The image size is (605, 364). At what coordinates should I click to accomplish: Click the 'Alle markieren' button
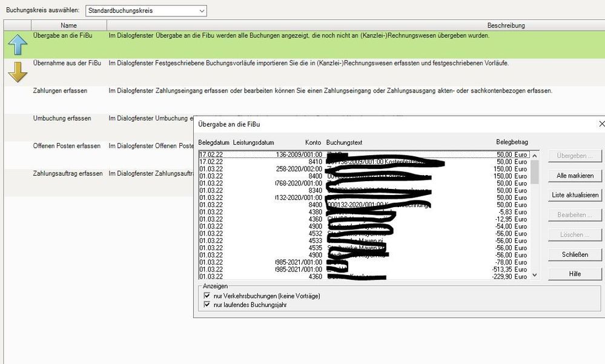(575, 176)
